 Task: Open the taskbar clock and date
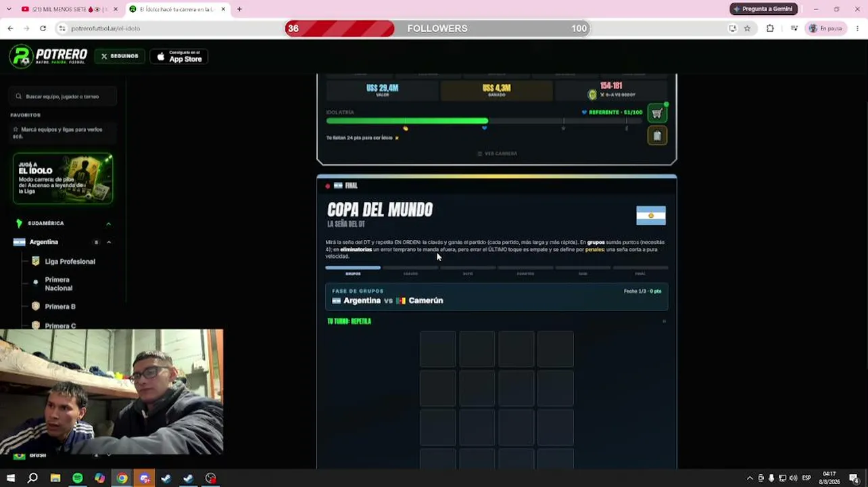(x=829, y=478)
